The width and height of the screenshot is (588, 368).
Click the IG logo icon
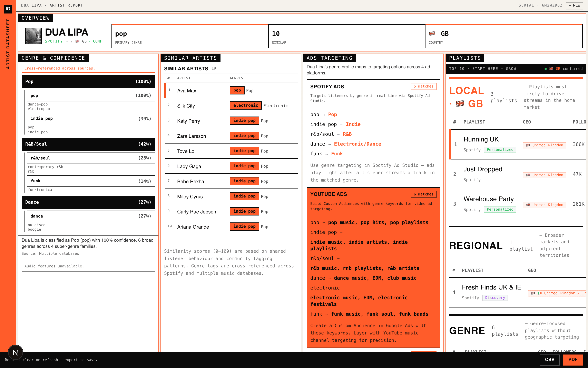click(8, 9)
